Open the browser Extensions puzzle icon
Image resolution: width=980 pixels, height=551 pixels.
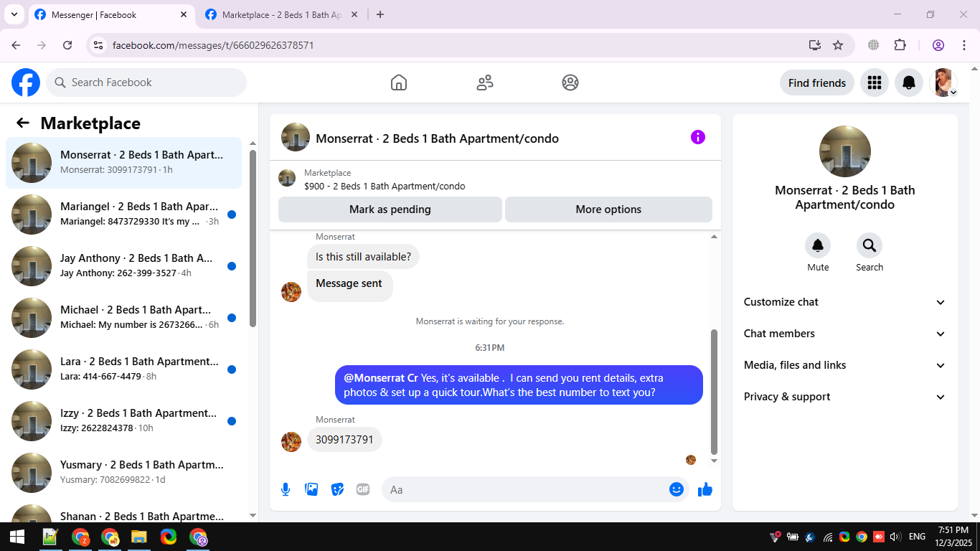[x=900, y=45]
